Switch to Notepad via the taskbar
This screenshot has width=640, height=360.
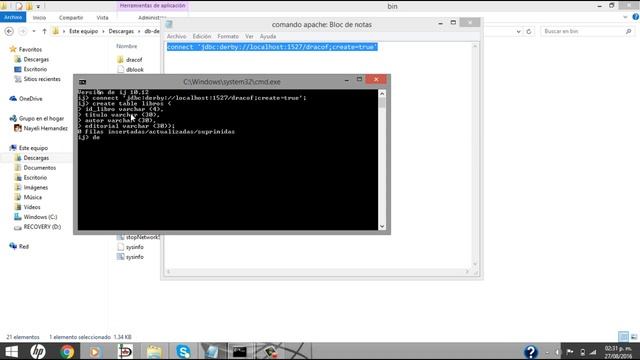click(212, 351)
